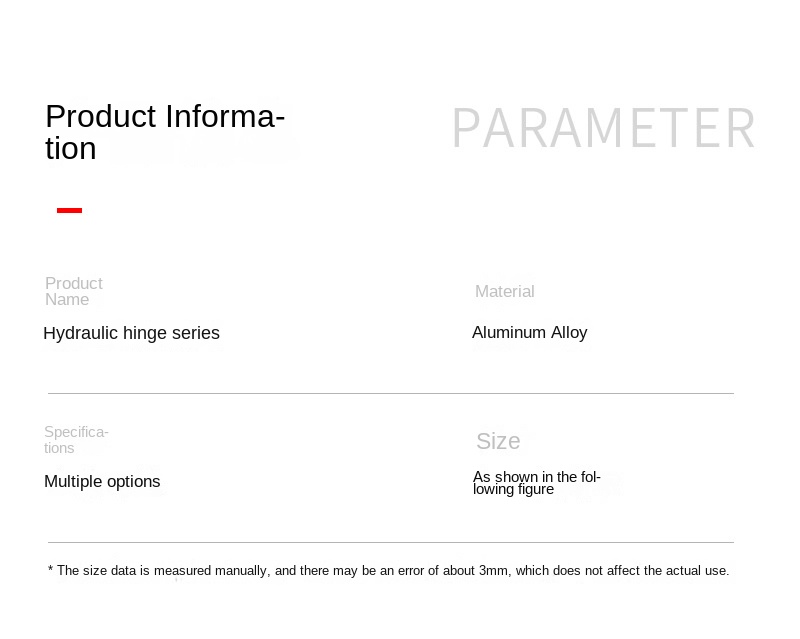Click the Specifications label
This screenshot has width=800, height=639.
[76, 440]
